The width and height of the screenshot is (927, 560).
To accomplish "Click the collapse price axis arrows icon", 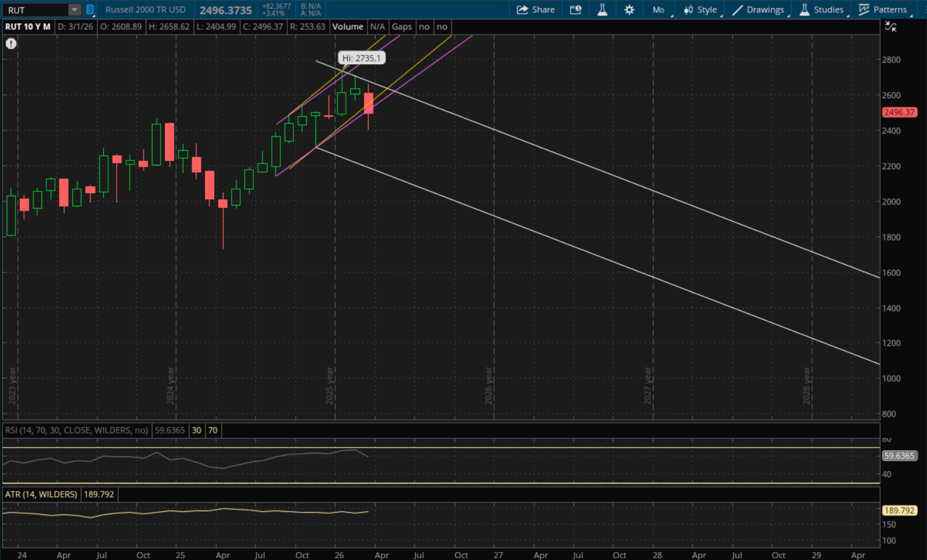I will (x=891, y=27).
